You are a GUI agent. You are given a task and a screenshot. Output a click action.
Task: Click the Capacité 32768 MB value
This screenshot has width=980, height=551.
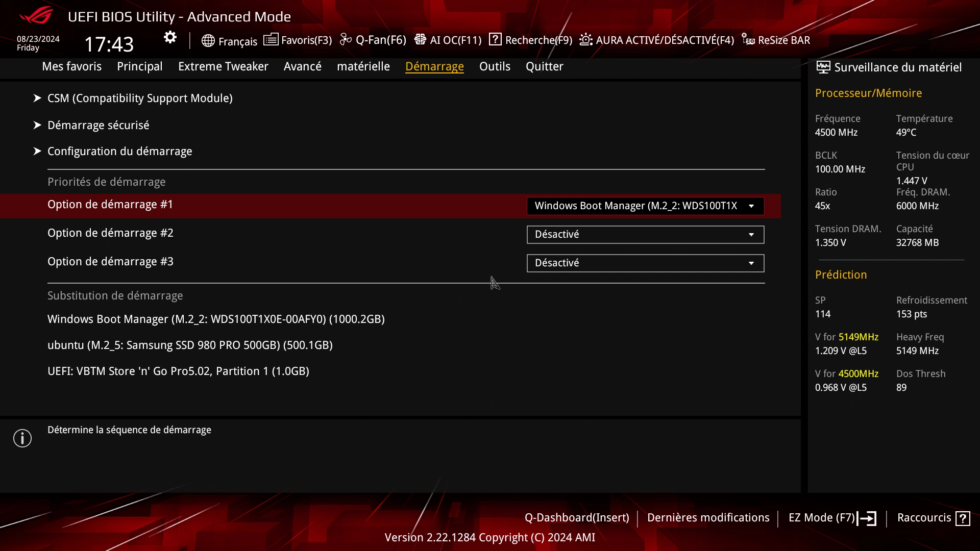pyautogui.click(x=917, y=243)
